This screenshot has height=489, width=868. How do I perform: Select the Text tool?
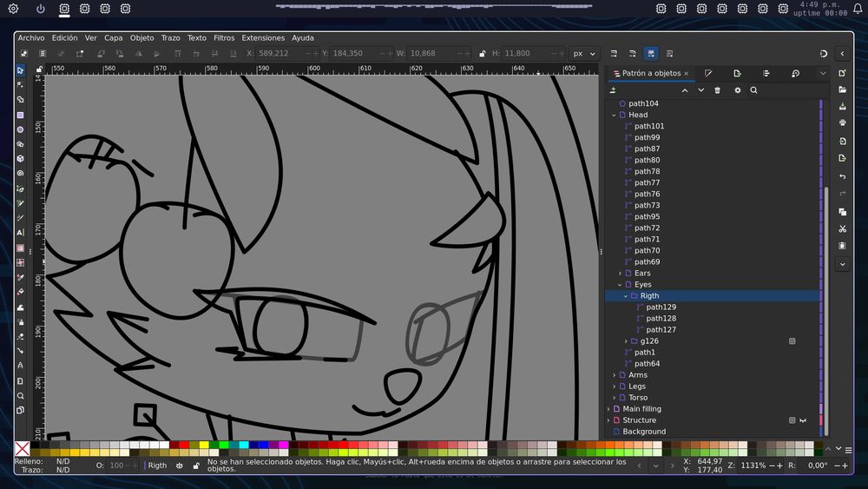point(21,233)
